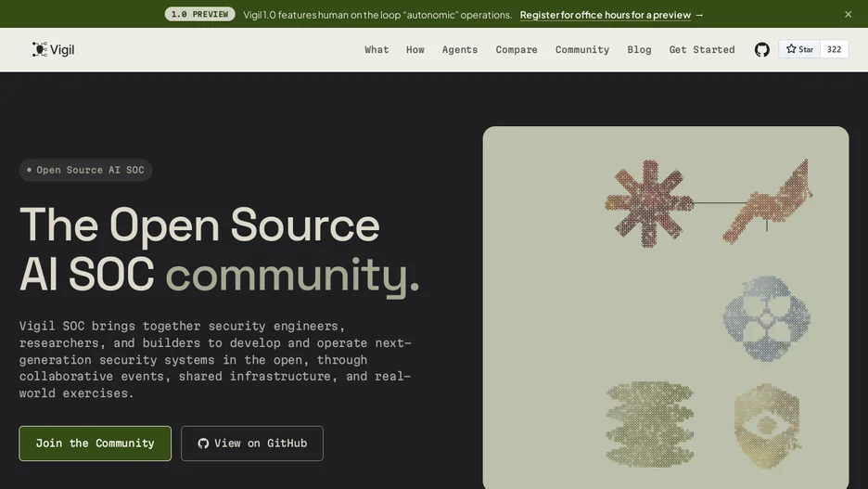Click the blue clover-shaped dotted graphic
The image size is (868, 489).
[x=767, y=318]
